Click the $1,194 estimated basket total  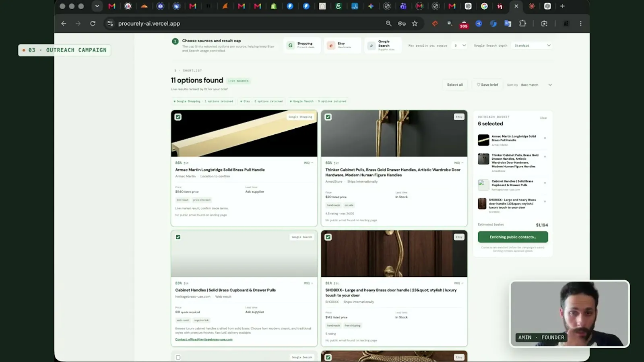(542, 225)
